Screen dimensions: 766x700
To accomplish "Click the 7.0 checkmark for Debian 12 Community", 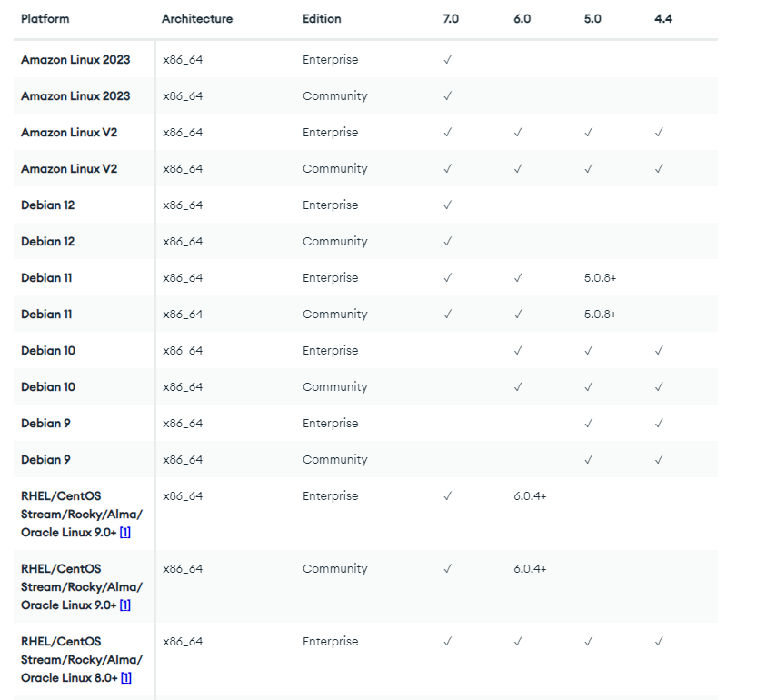I will click(x=447, y=242).
